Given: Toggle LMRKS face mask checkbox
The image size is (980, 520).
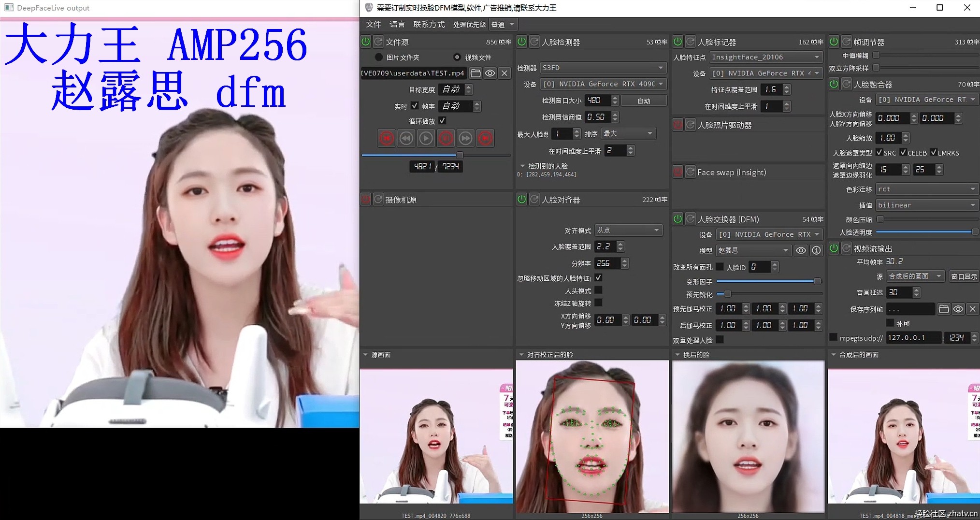Looking at the screenshot, I should click(x=933, y=152).
